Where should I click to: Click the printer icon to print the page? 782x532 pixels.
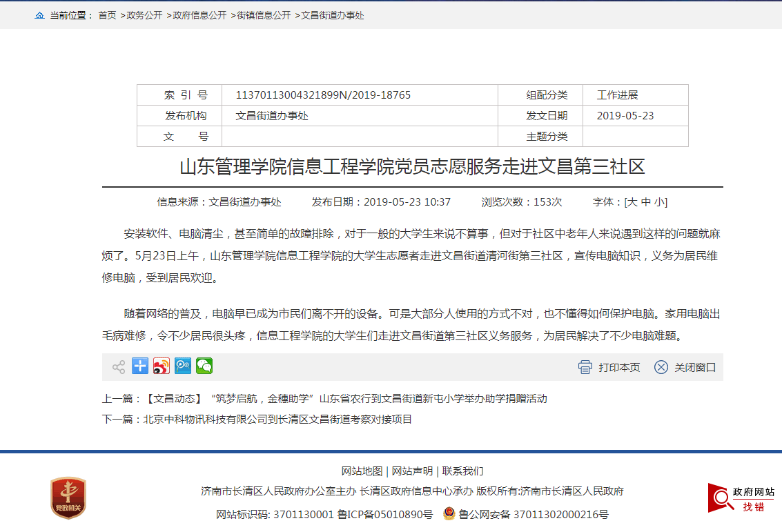point(585,367)
